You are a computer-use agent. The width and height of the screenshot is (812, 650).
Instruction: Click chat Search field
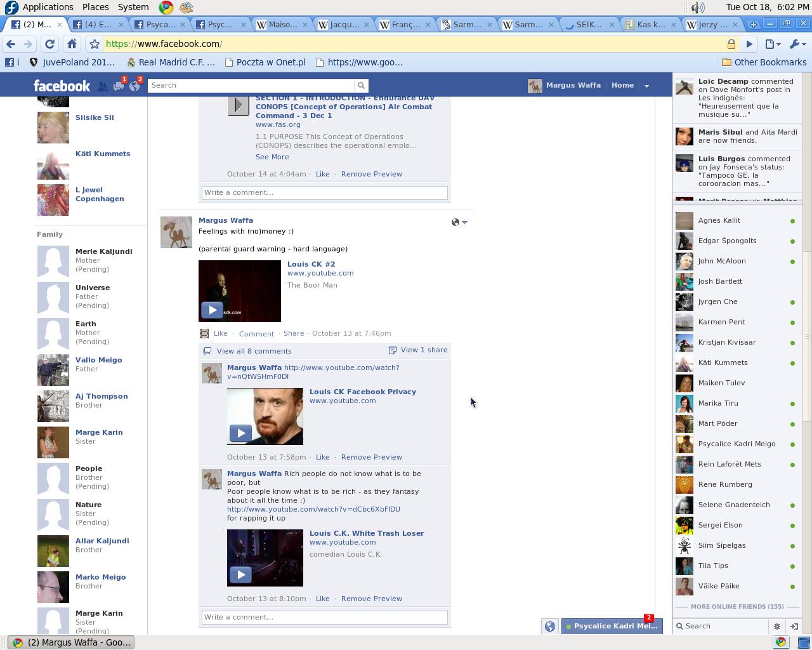click(721, 626)
